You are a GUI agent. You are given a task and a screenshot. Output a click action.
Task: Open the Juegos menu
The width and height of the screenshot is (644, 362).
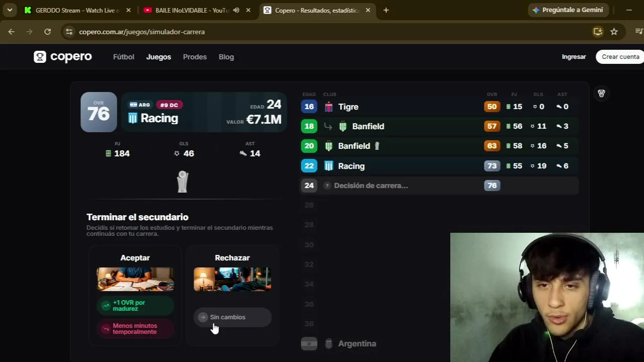pos(158,57)
